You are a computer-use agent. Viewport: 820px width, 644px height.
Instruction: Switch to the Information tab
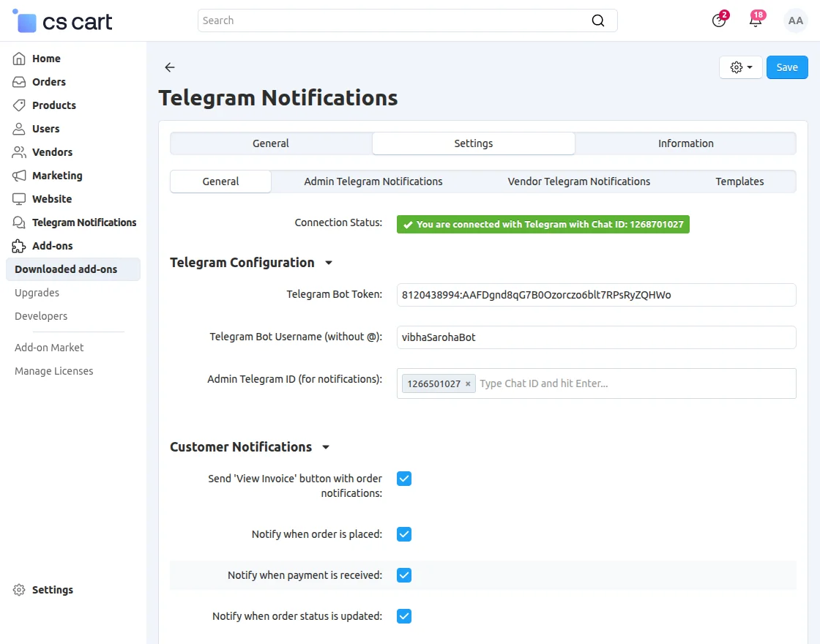(685, 143)
